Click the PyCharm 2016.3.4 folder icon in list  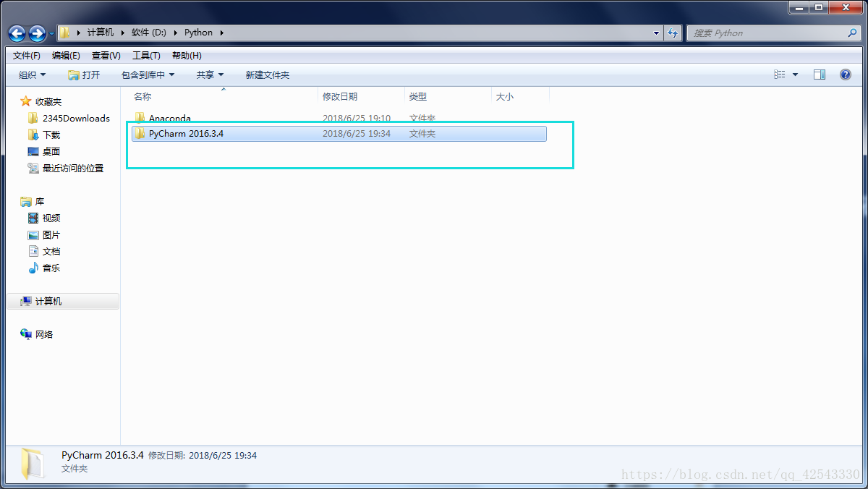[x=140, y=133]
